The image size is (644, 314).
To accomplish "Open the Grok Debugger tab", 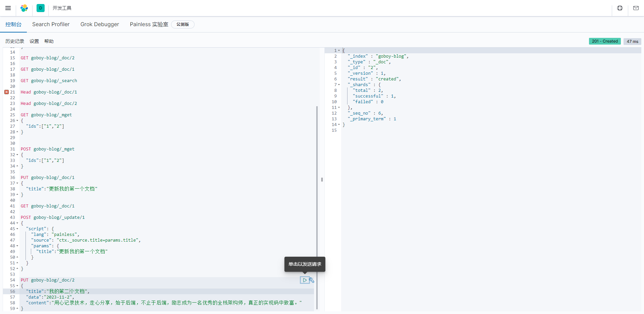I will [100, 24].
